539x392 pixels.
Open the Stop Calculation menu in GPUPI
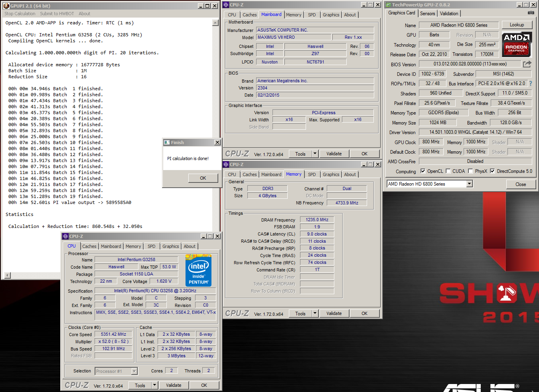tap(20, 14)
